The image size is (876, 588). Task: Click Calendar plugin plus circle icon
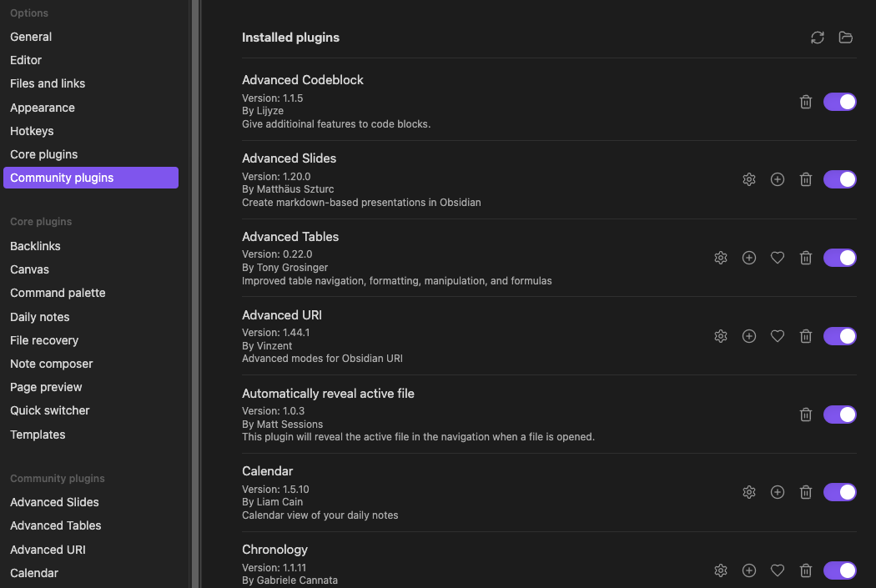[x=777, y=492]
